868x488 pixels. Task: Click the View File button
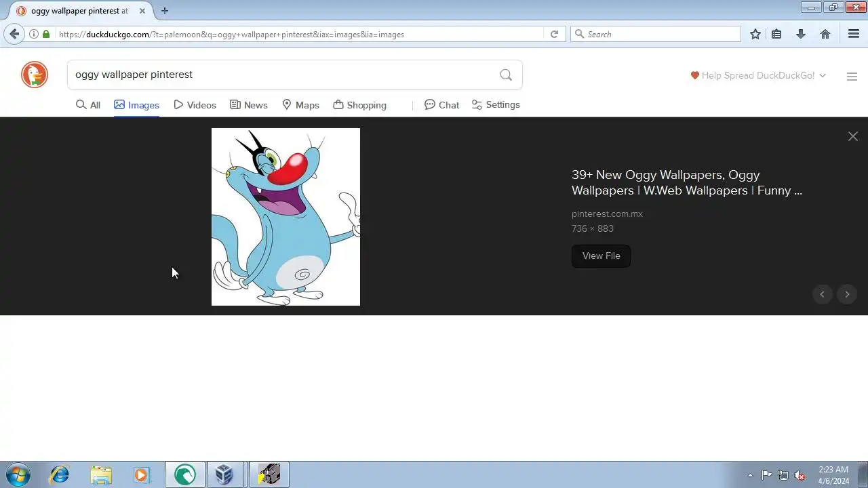point(601,256)
